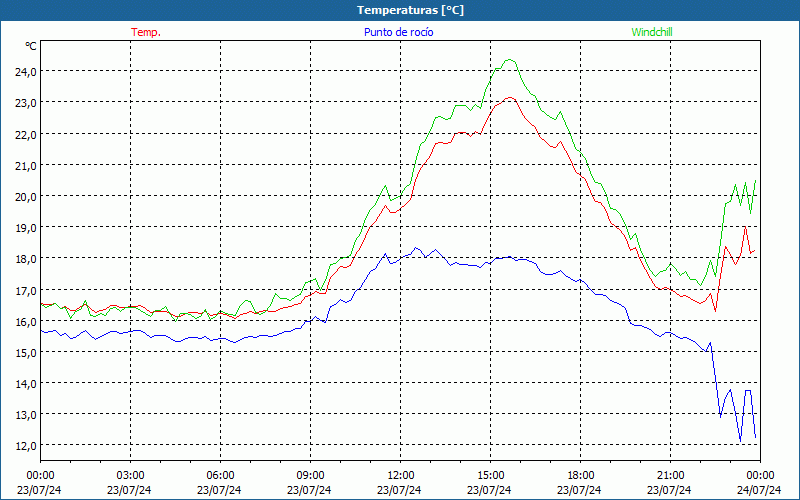The width and height of the screenshot is (800, 500).
Task: Click the 21,0 value on the Y axis
Action: click(26, 165)
